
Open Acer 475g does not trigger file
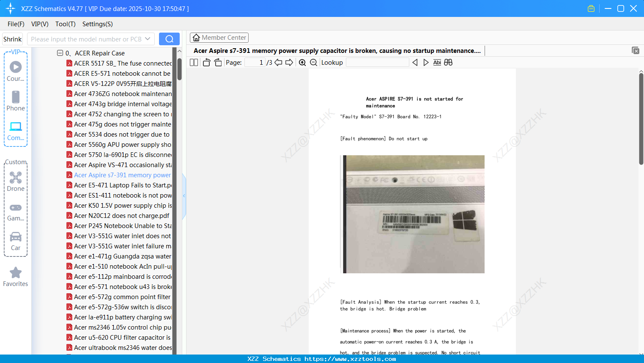tap(119, 124)
